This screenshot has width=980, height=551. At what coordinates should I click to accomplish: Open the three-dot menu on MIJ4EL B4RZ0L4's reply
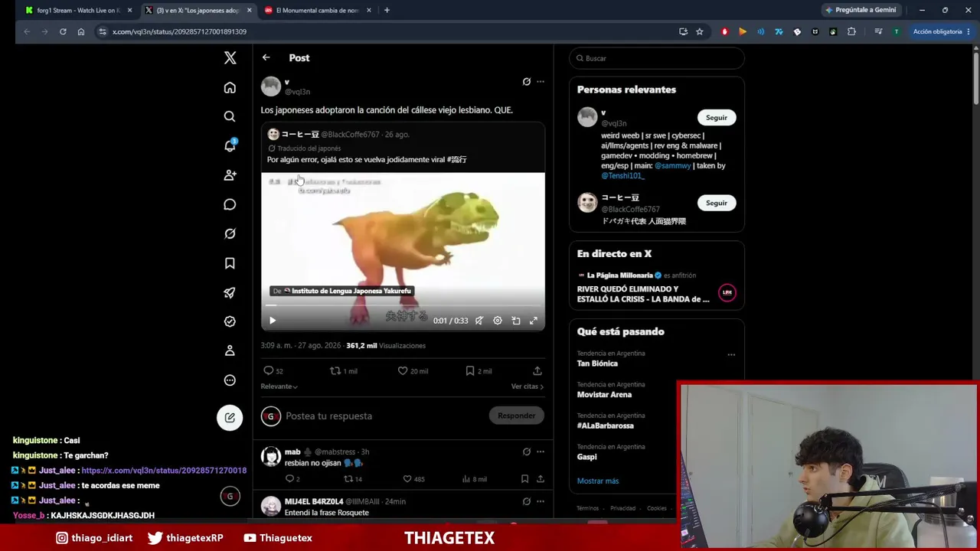541,501
